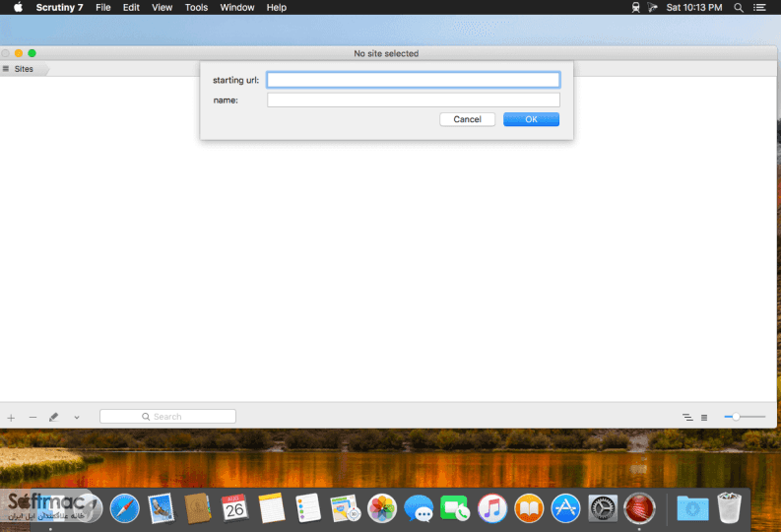Switch to the outline view icon
The width and height of the screenshot is (781, 532).
(687, 417)
